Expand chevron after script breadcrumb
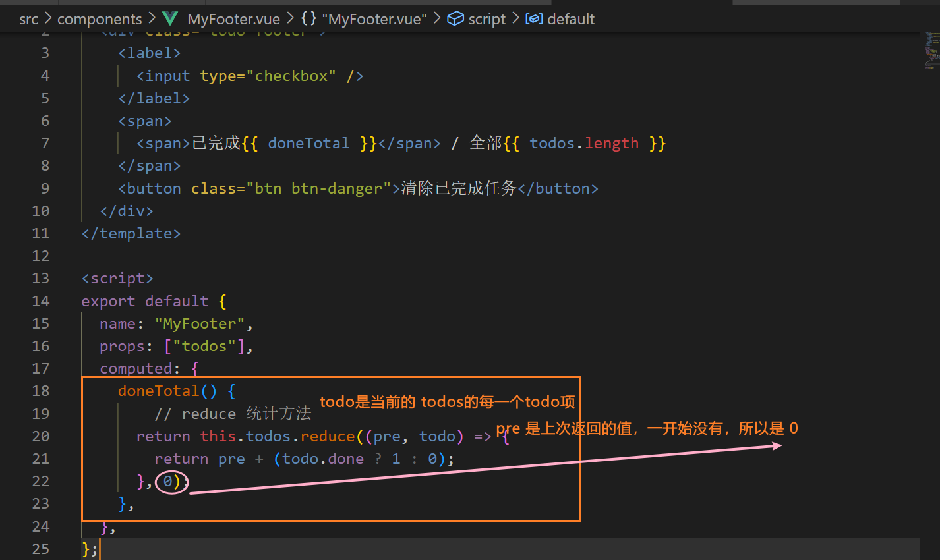Viewport: 940px width, 560px height. [516, 19]
